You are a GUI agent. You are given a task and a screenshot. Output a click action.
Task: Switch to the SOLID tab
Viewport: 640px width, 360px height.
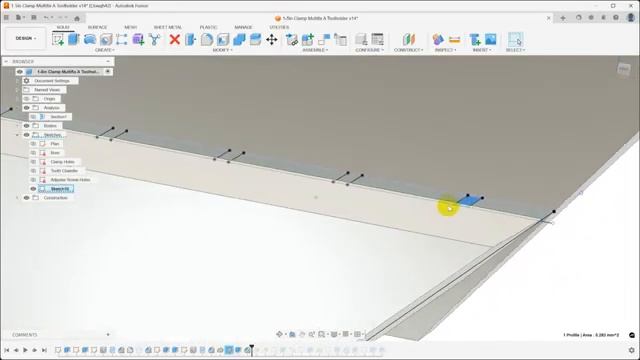click(x=63, y=27)
